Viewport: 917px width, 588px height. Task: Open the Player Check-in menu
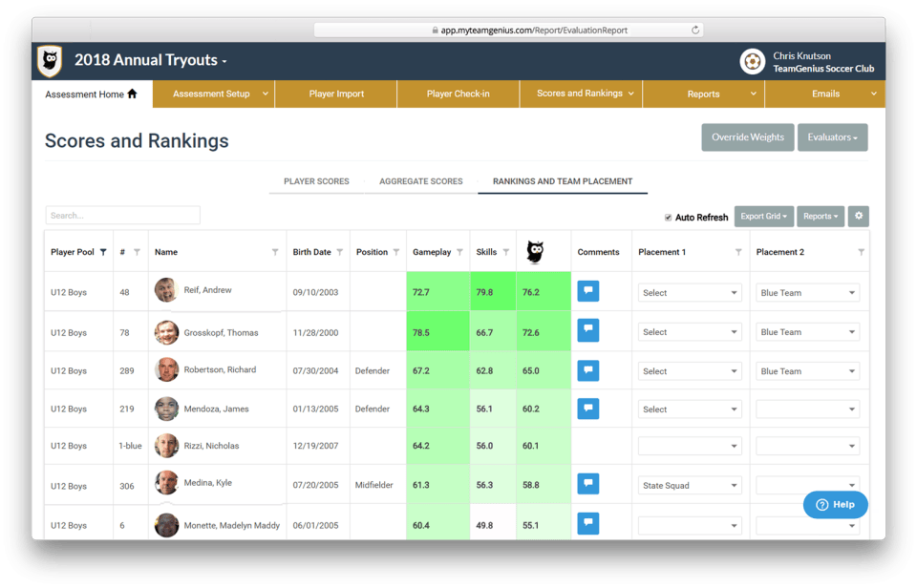(x=457, y=94)
